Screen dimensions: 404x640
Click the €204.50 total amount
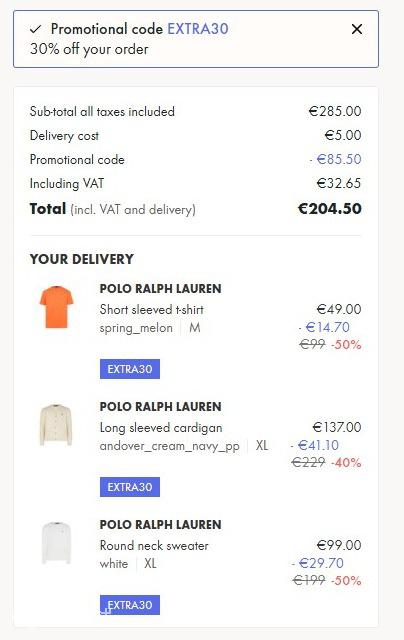[x=330, y=209]
